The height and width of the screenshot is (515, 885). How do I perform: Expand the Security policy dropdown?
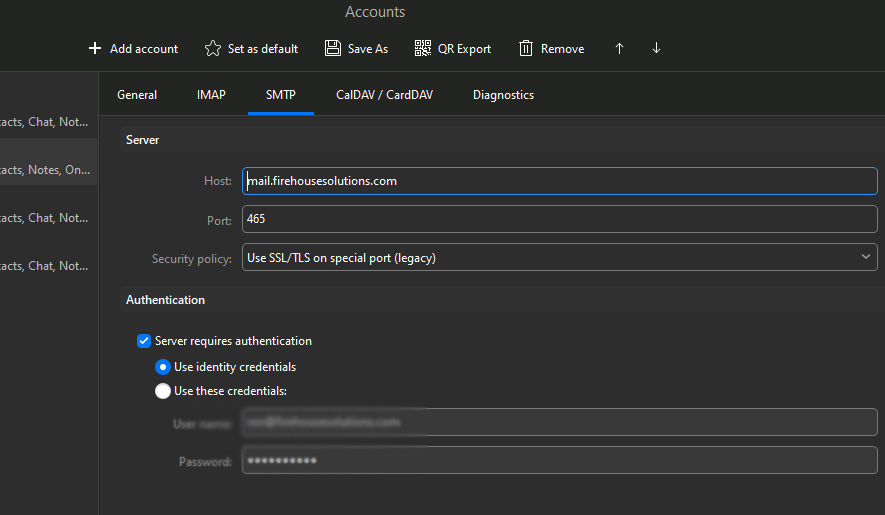coord(560,257)
